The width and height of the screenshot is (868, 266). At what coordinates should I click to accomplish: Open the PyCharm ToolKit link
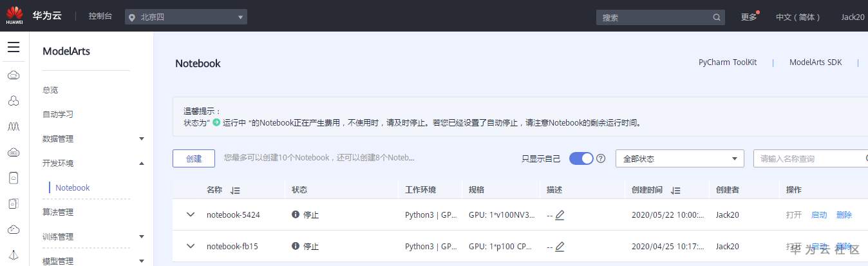[728, 62]
